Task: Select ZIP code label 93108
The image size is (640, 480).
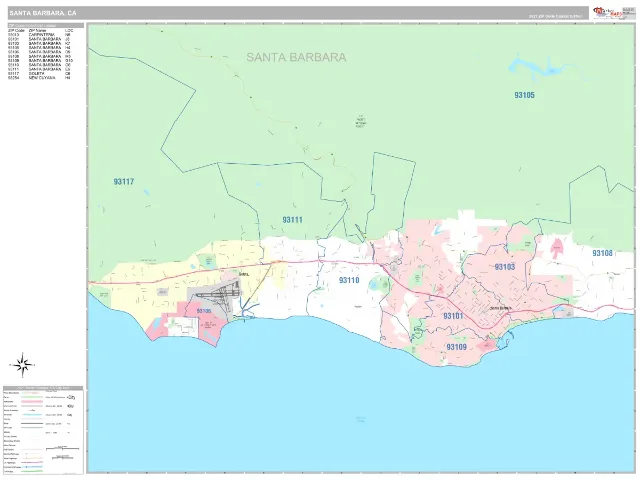Action: click(602, 253)
